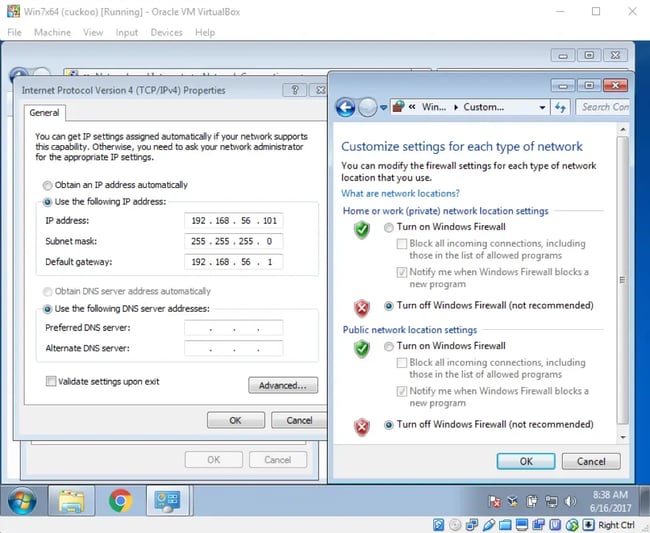The width and height of the screenshot is (650, 533).
Task: Open the Machine menu in VirtualBox
Action: pos(52,32)
